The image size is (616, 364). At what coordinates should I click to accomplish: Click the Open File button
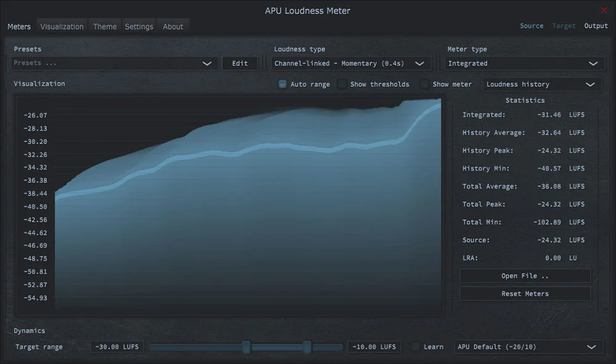tap(524, 275)
